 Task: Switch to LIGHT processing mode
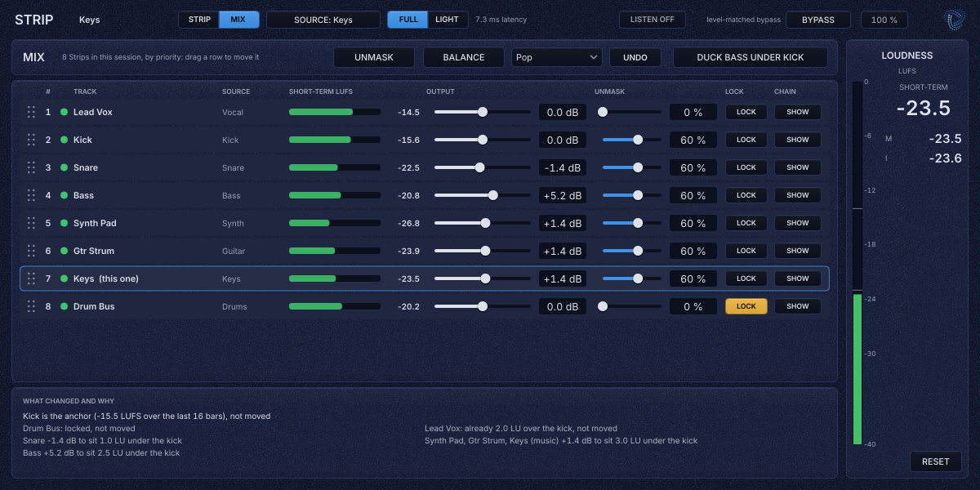[447, 20]
